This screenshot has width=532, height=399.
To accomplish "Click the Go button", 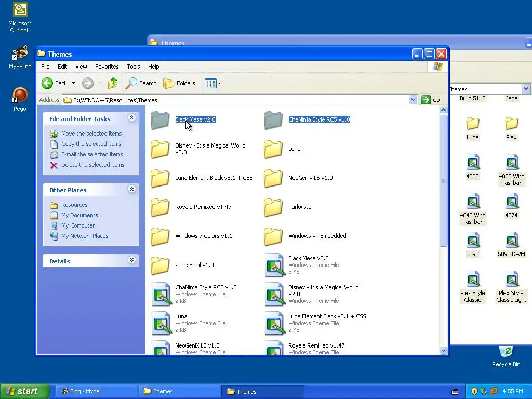I will tap(431, 100).
